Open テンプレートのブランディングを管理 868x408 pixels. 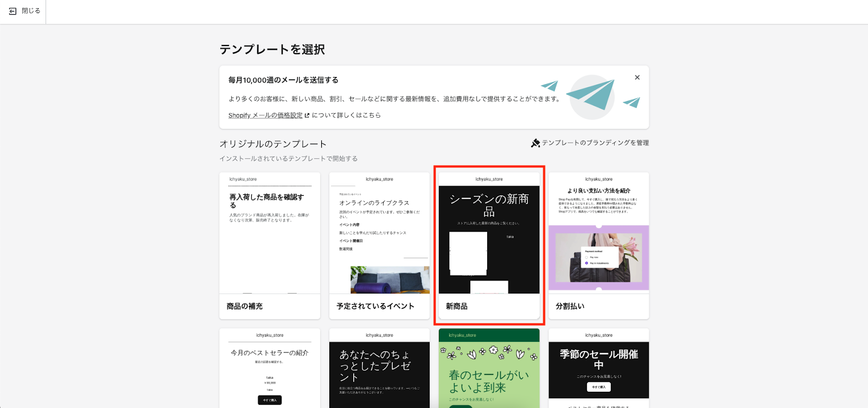click(595, 143)
